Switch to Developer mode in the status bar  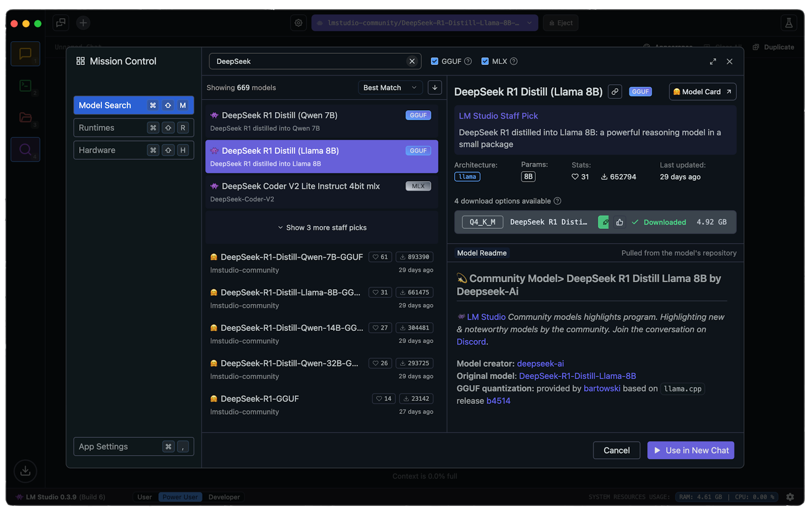click(224, 497)
